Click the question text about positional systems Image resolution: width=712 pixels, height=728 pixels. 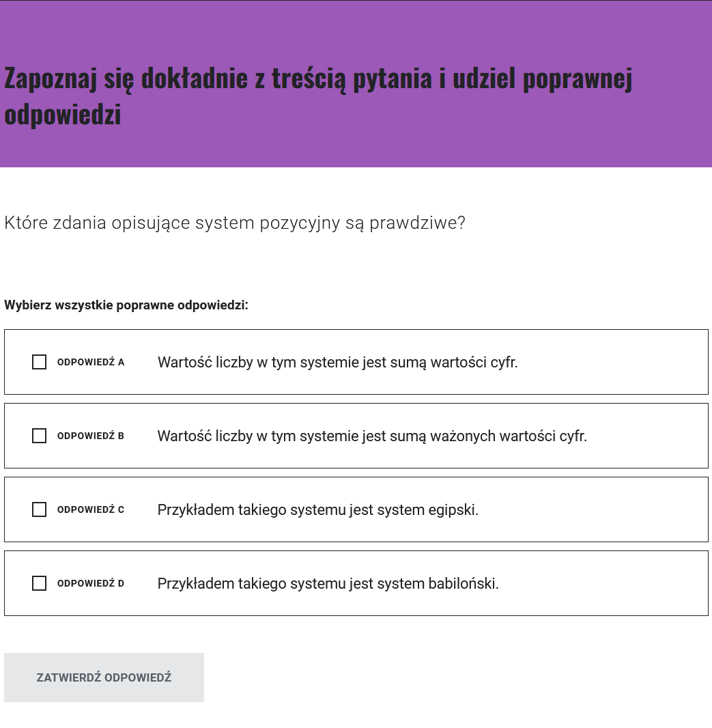[x=235, y=223]
